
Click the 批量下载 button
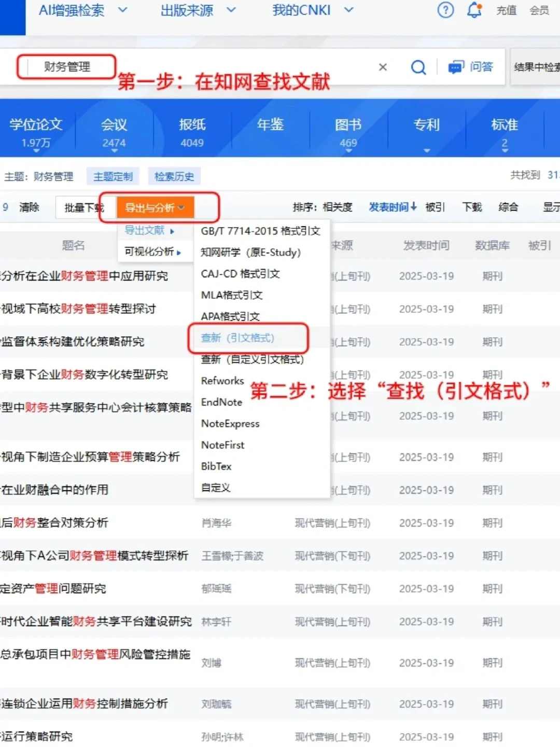pos(84,208)
